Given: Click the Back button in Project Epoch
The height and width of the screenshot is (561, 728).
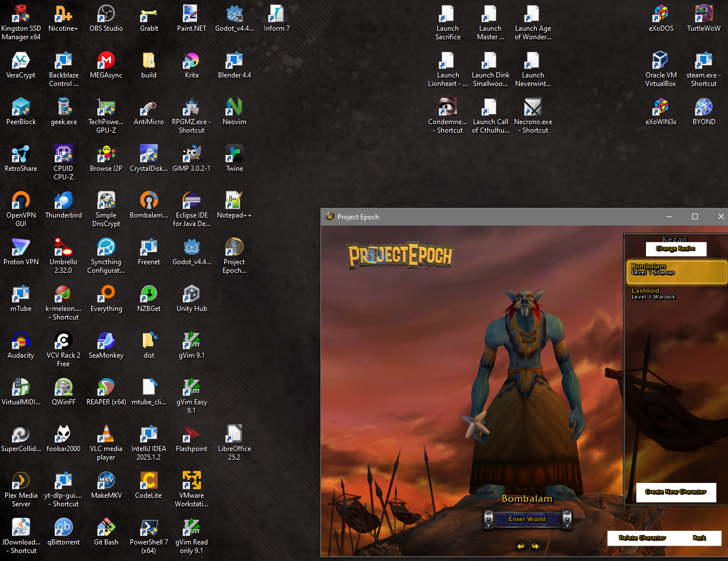Looking at the screenshot, I should (x=700, y=538).
